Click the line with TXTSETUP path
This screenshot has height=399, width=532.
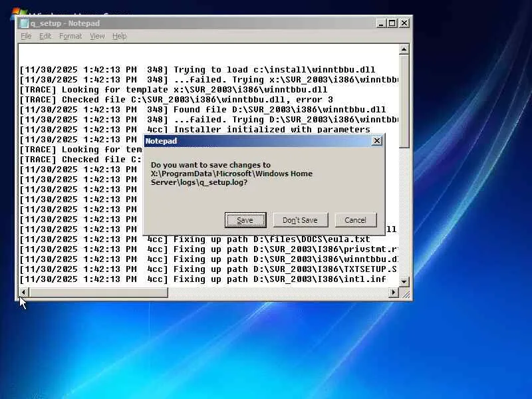209,269
